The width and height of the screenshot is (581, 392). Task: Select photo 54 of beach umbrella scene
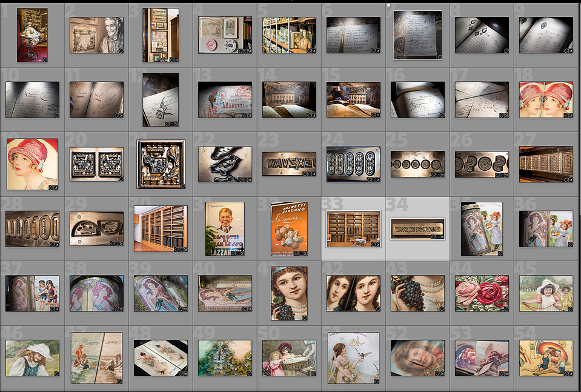[546, 358]
